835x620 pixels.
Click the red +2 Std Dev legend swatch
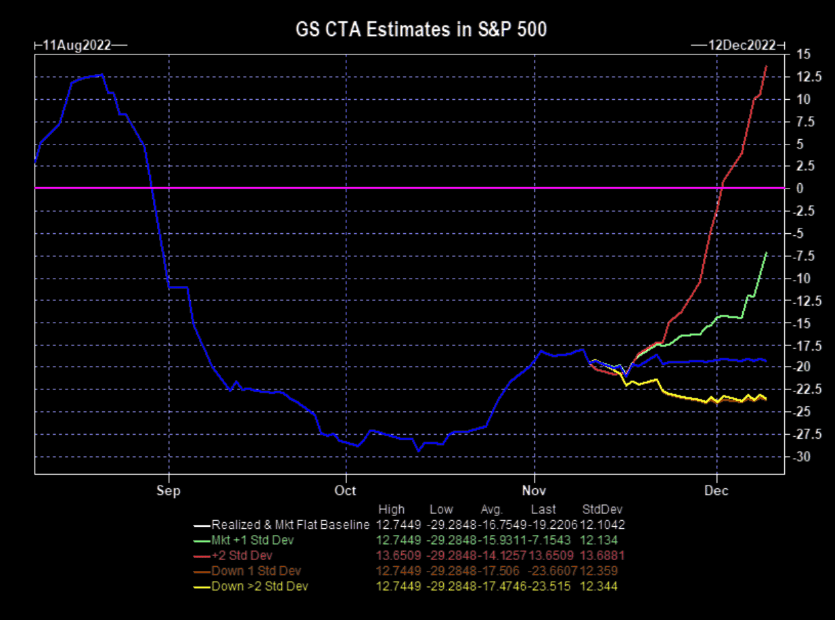202,557
